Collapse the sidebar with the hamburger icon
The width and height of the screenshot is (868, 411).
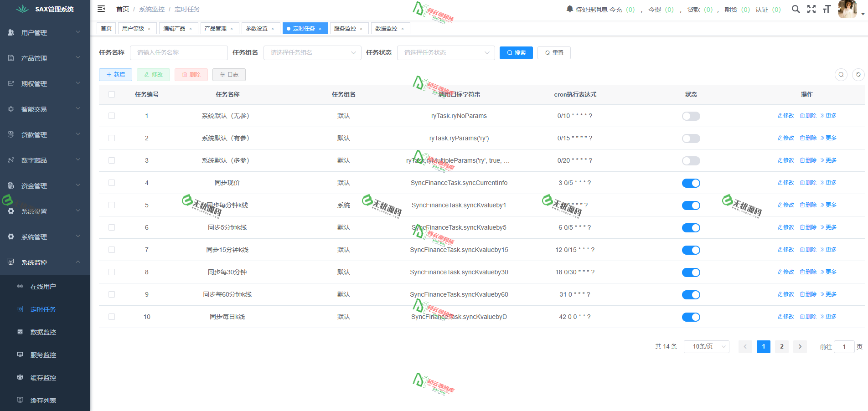[x=101, y=9]
